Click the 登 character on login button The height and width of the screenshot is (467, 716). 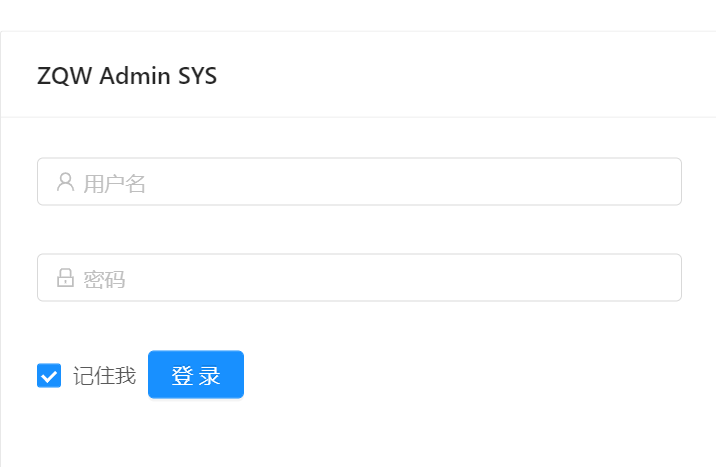pyautogui.click(x=182, y=376)
